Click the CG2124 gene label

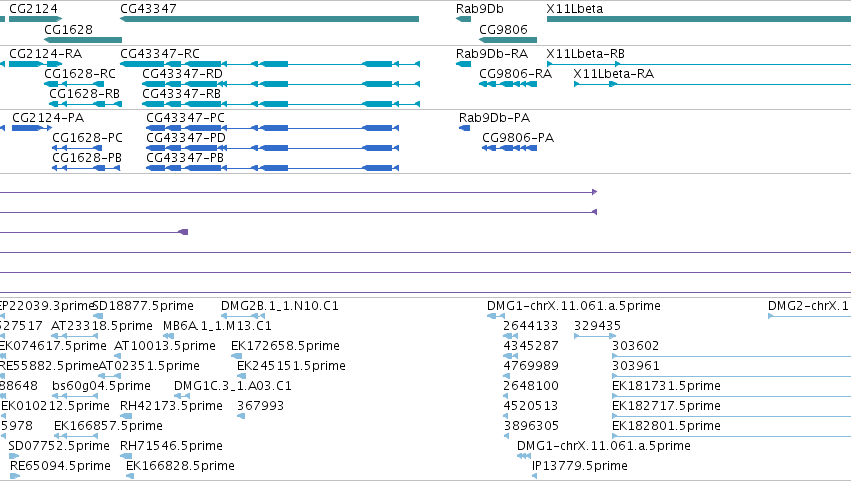pos(33,9)
